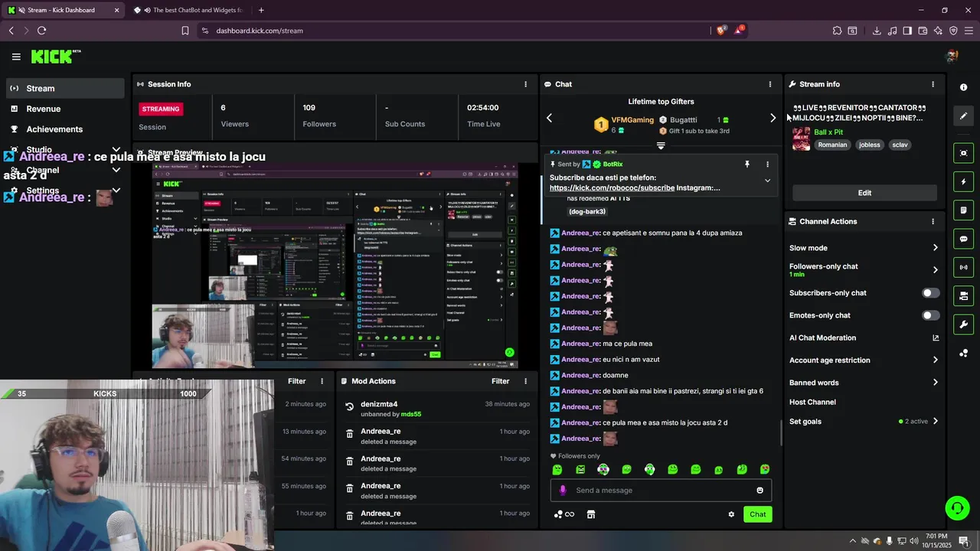This screenshot has width=980, height=551.
Task: Click the browser address bar URL
Action: pyautogui.click(x=260, y=31)
